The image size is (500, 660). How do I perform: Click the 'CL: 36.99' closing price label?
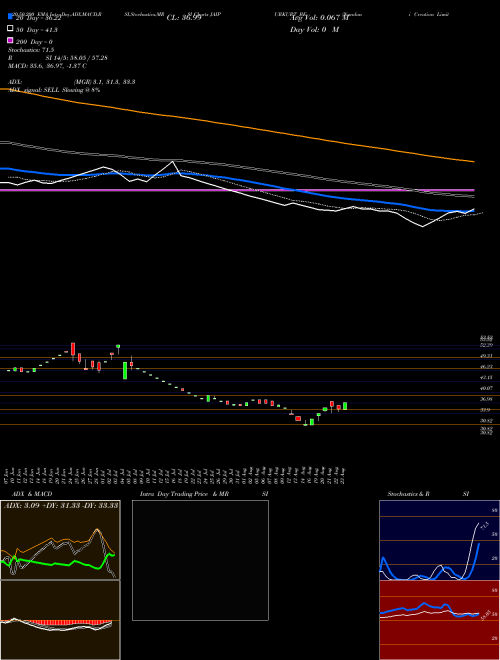point(184,18)
